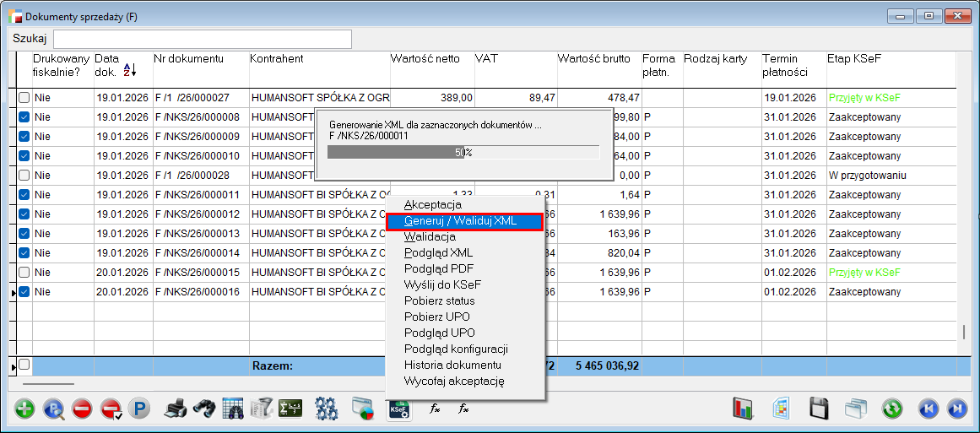This screenshot has height=433, width=980.
Task: Tick the checkbox for F /NKS/26/000015
Action: coord(24,273)
